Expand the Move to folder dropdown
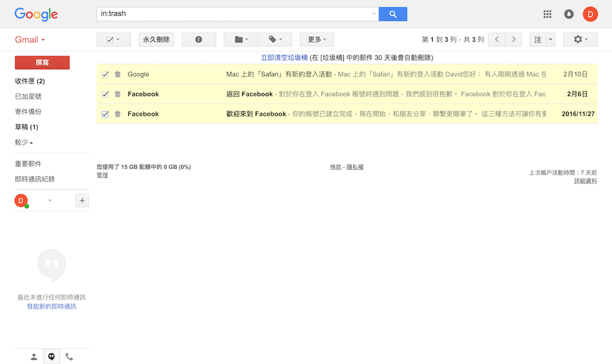 241,40
